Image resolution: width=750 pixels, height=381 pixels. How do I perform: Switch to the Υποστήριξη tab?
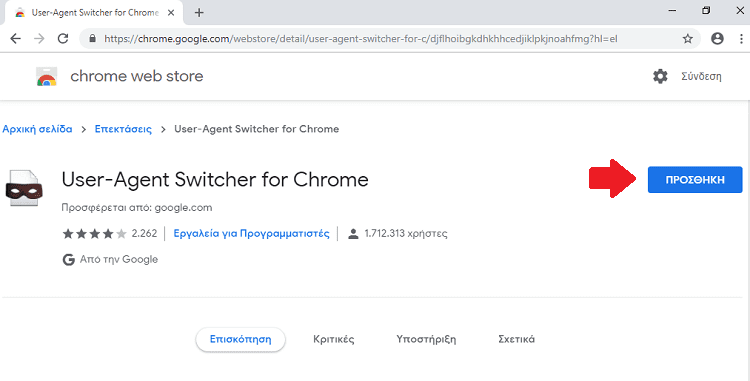(x=426, y=339)
